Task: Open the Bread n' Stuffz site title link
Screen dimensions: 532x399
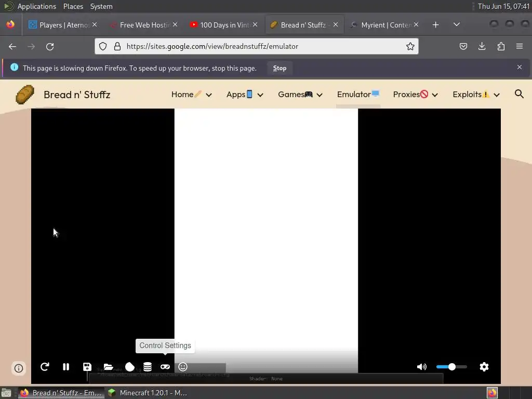Action: coord(77,95)
